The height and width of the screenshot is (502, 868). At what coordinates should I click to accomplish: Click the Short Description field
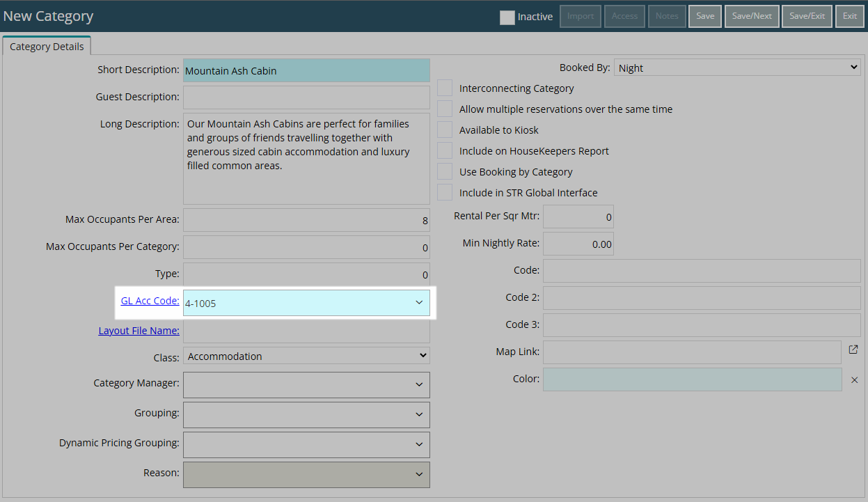tap(306, 70)
